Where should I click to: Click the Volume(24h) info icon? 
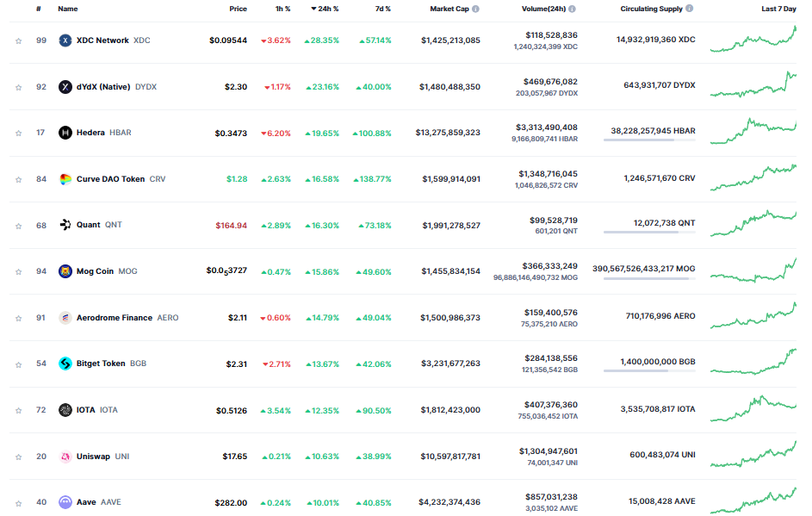(x=572, y=9)
